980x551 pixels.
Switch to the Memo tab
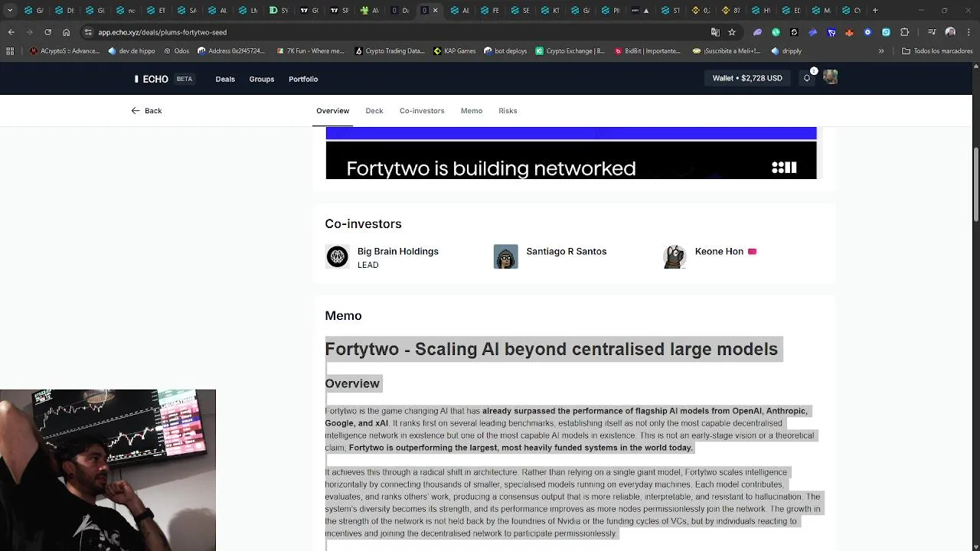[472, 111]
